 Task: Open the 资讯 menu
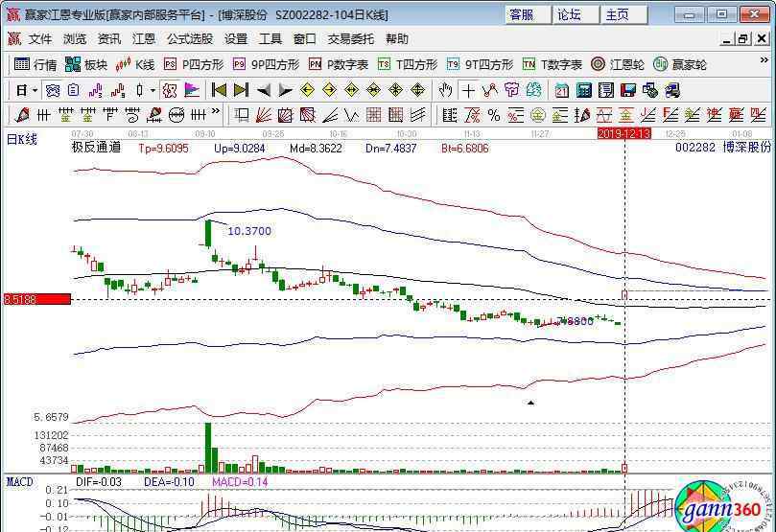pyautogui.click(x=109, y=38)
